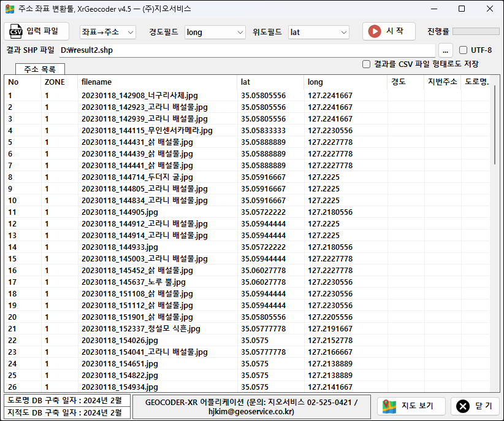This screenshot has height=421, width=504.
Task: Check save result as CSV option
Action: [367, 64]
